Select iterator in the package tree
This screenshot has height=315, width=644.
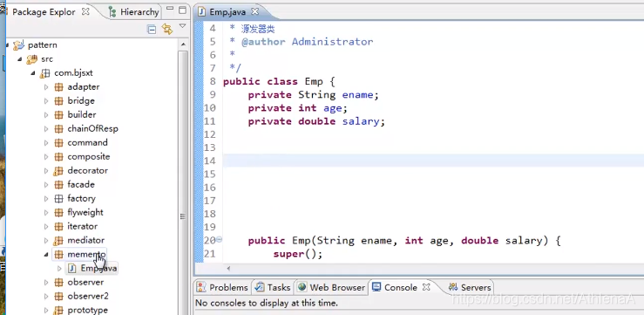[83, 227]
